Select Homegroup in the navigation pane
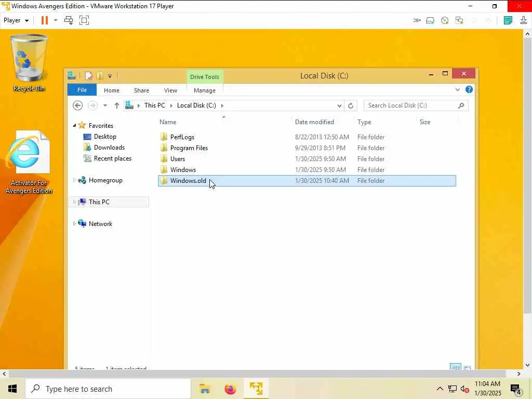Image resolution: width=532 pixels, height=399 pixels. [105, 180]
